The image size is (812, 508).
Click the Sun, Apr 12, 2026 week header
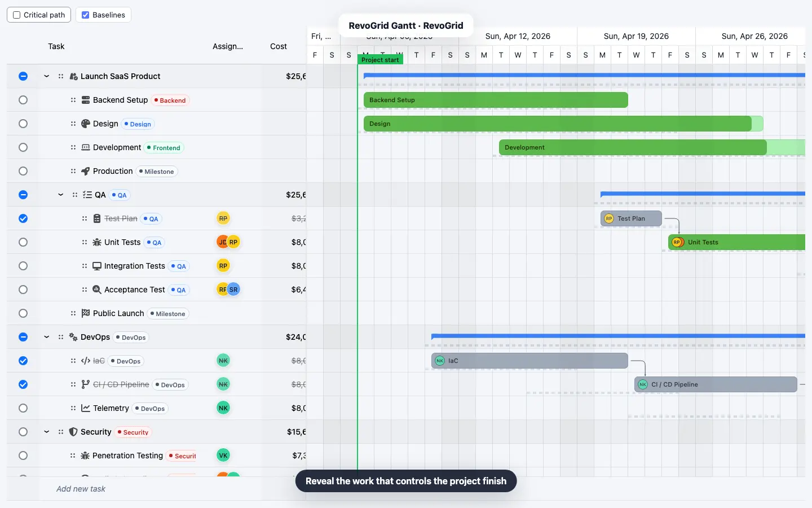point(518,36)
